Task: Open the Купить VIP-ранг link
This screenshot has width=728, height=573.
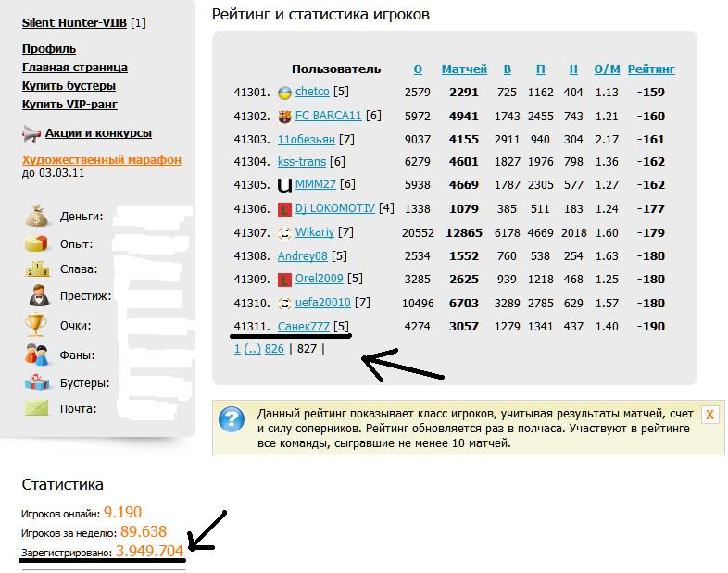Action: 69,105
